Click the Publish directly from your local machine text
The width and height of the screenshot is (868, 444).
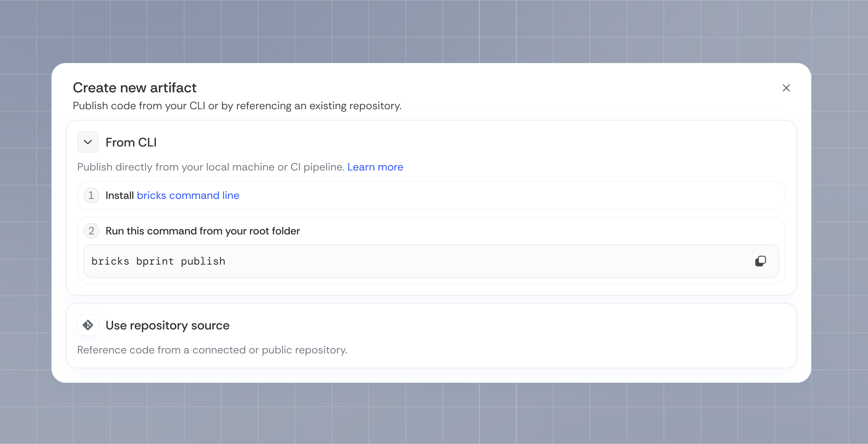211,167
